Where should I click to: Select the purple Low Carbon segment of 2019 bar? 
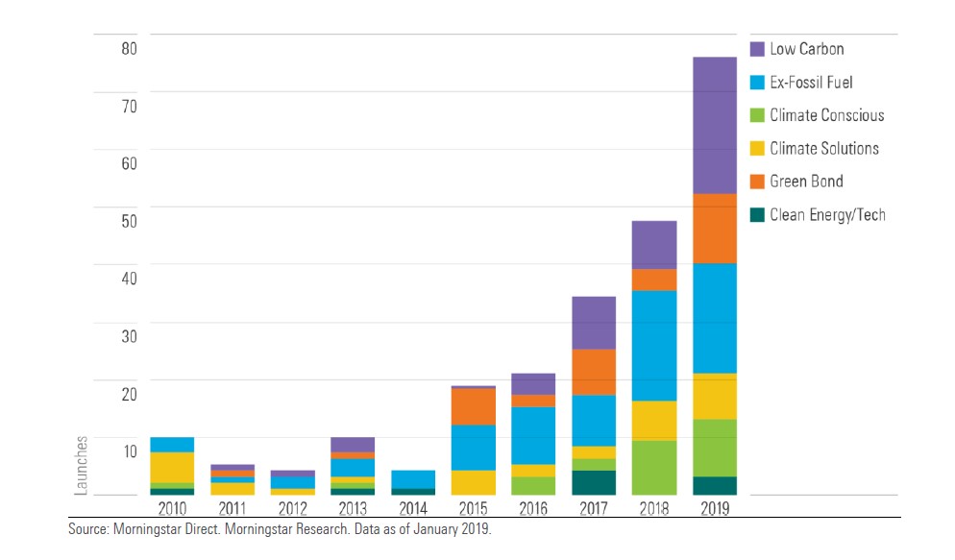[x=714, y=125]
